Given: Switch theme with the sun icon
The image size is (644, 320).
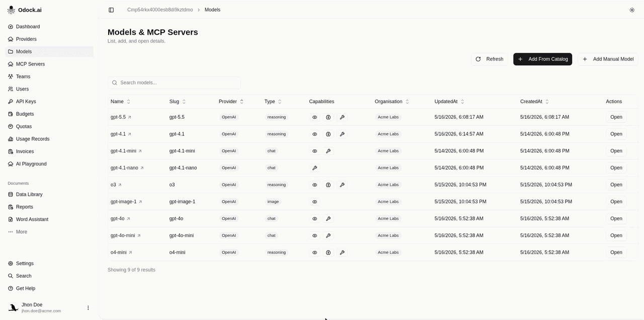Looking at the screenshot, I should [x=632, y=10].
